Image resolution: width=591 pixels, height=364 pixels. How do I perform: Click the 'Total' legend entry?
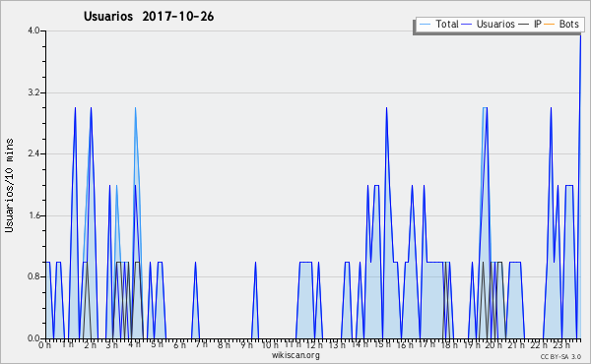click(446, 24)
